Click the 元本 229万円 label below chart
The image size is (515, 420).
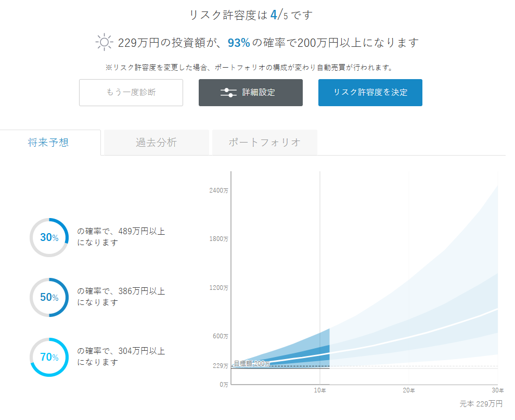tap(481, 404)
